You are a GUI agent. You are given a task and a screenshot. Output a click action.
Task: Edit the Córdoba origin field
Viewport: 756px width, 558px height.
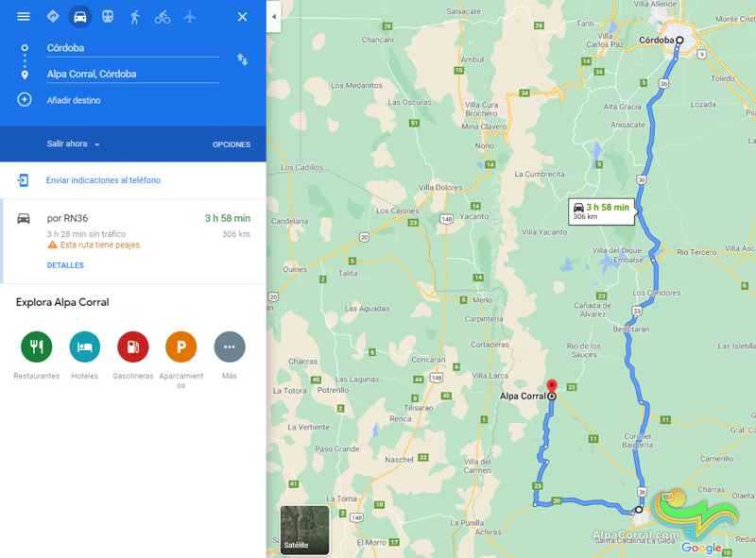132,48
